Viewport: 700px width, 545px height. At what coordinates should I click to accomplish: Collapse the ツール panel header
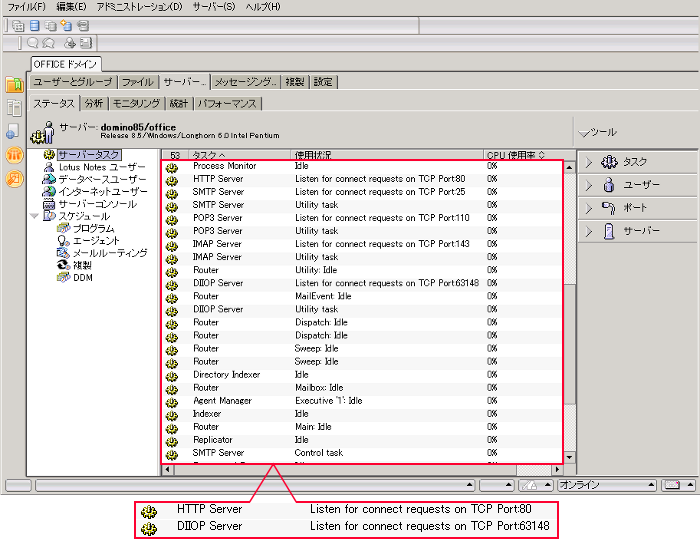point(583,132)
